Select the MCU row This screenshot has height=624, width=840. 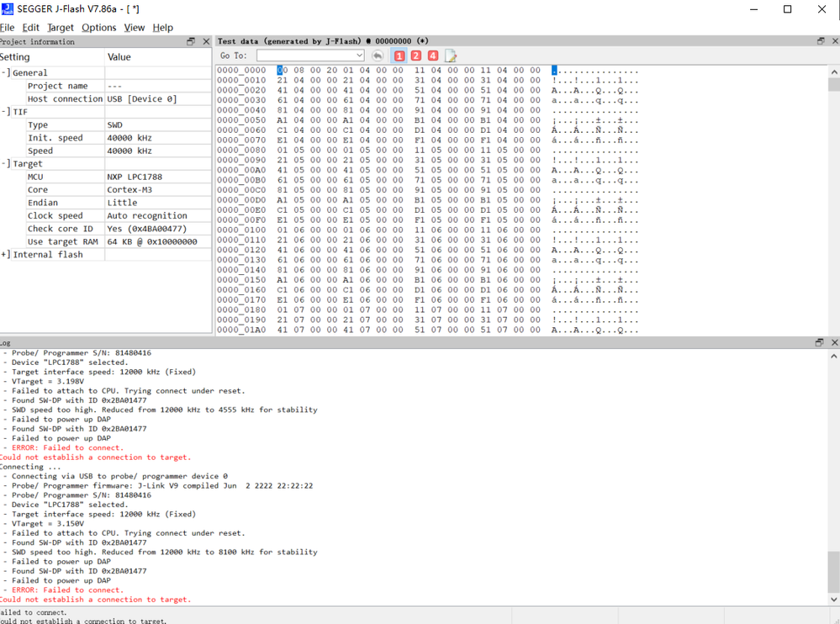(106, 177)
